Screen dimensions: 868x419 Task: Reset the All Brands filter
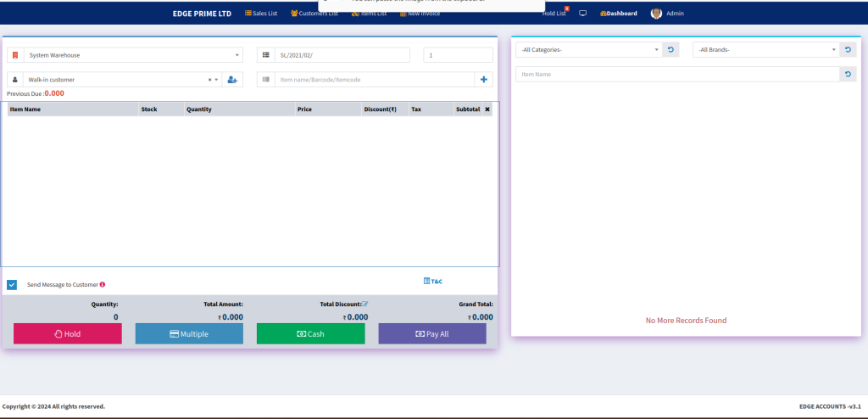[849, 50]
